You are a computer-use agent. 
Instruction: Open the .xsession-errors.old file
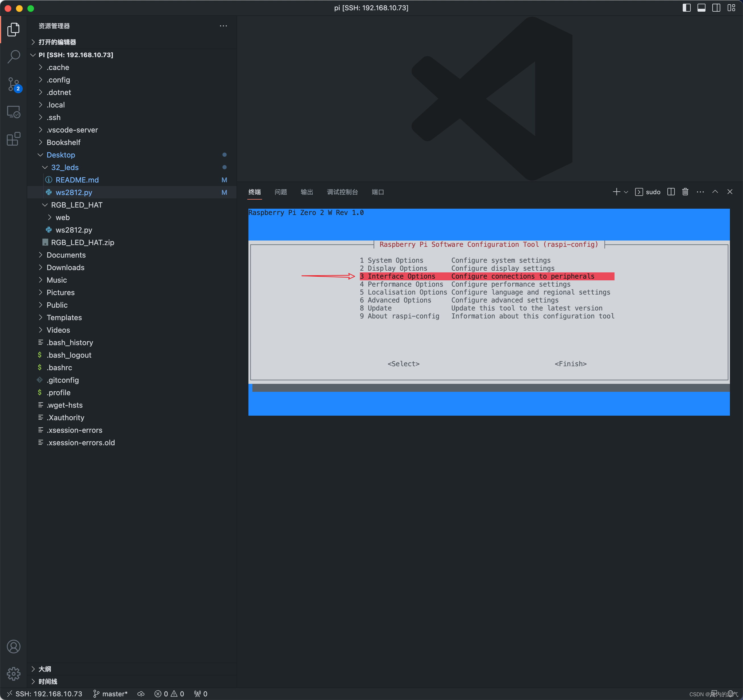click(x=132, y=442)
